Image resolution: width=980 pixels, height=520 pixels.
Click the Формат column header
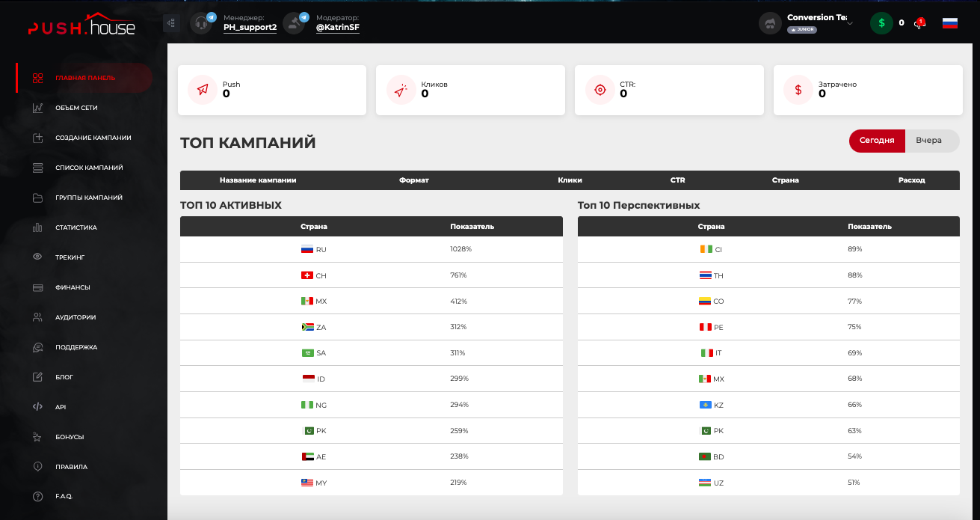tap(414, 180)
